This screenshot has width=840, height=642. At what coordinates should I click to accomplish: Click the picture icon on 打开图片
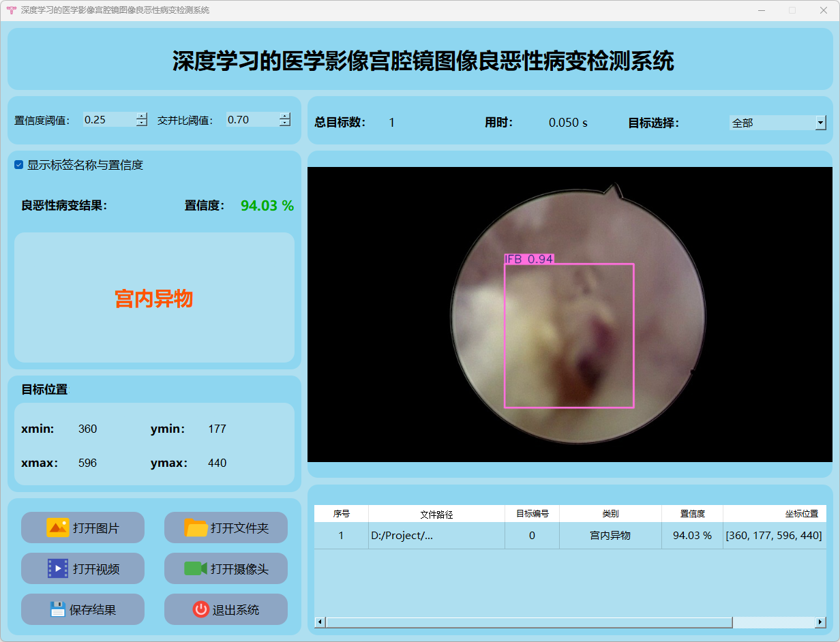pyautogui.click(x=58, y=528)
